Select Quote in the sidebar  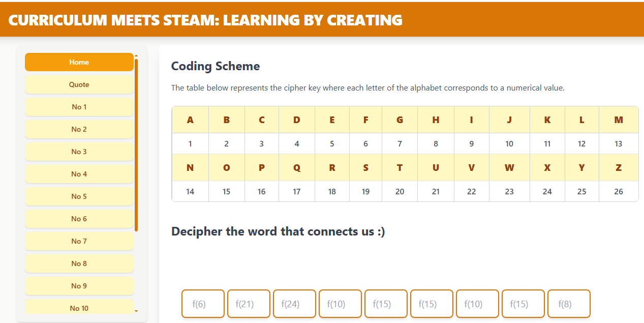[x=79, y=84]
